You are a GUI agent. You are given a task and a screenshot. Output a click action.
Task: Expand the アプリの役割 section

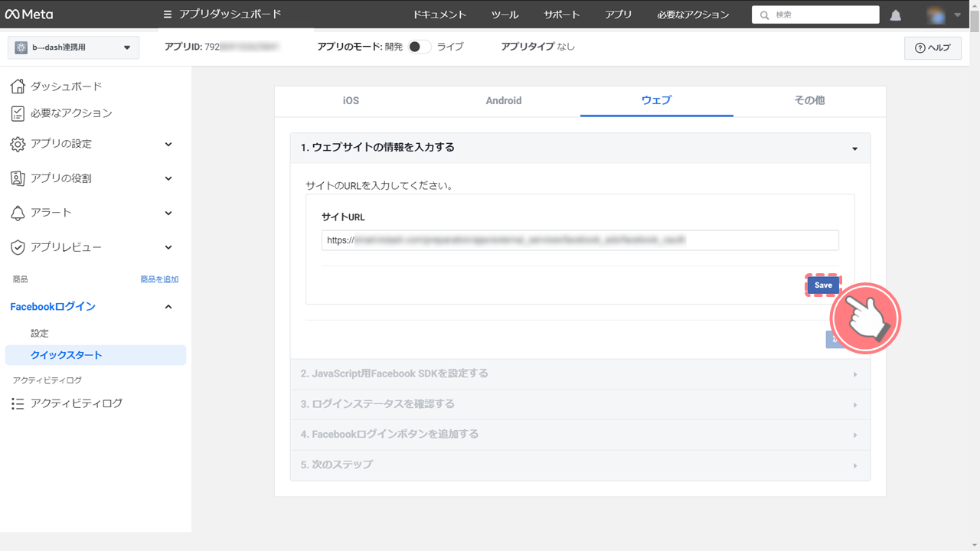(168, 178)
